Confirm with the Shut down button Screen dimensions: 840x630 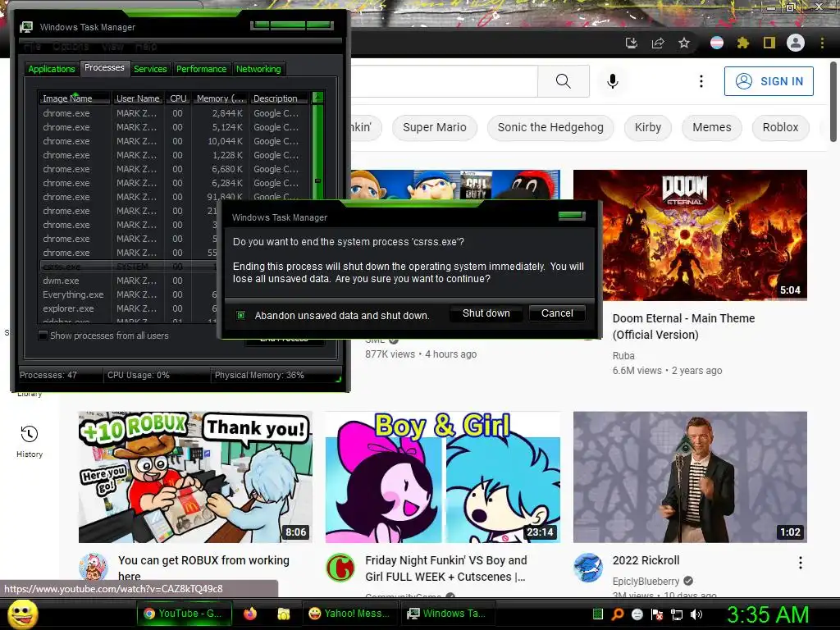click(486, 313)
